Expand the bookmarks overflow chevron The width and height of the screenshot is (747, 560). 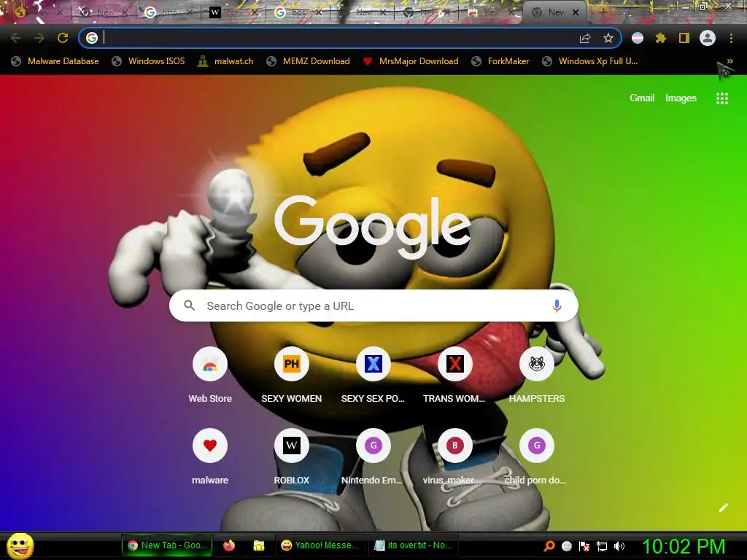[x=729, y=61]
